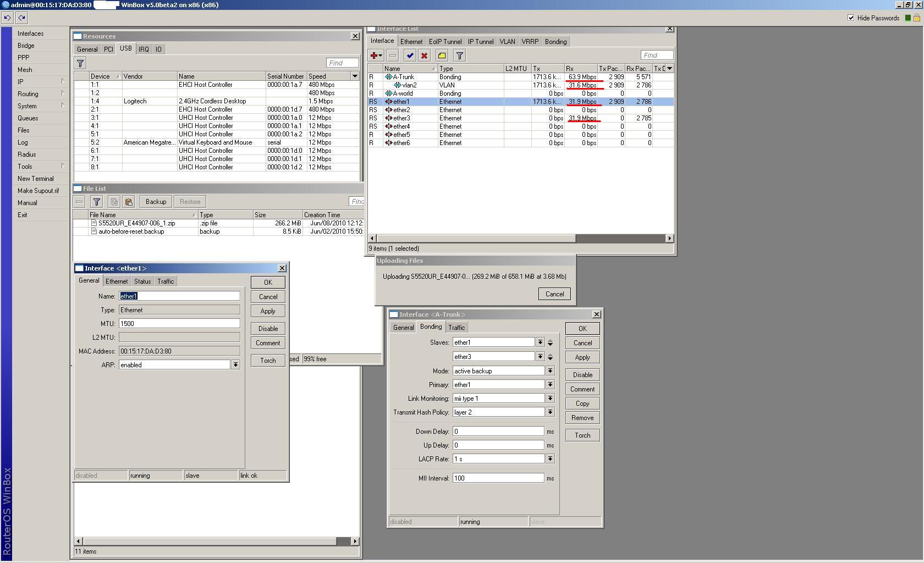Open Queues from the left sidebar

click(x=28, y=118)
